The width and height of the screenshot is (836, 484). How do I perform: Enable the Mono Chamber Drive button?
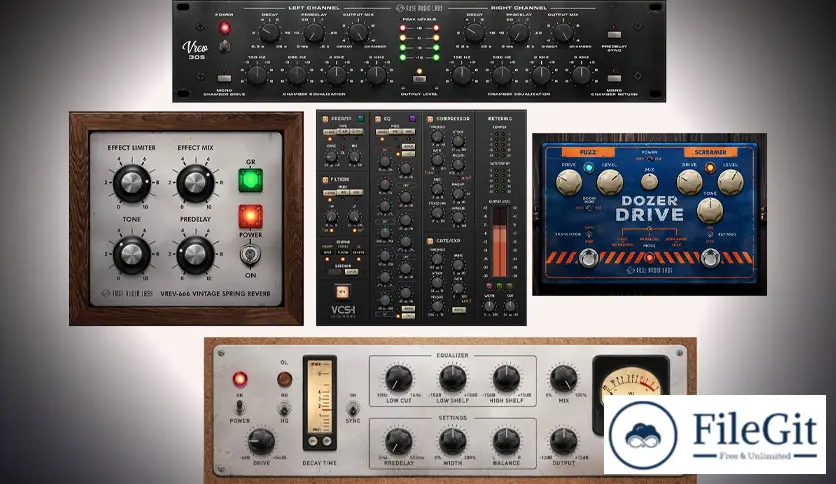coord(224,78)
